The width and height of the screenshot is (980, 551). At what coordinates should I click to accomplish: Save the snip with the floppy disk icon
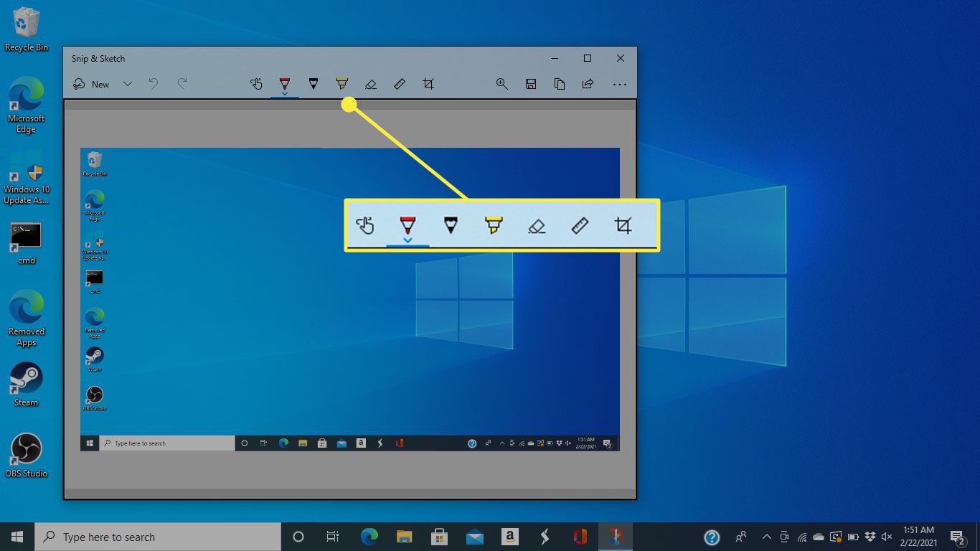tap(531, 84)
